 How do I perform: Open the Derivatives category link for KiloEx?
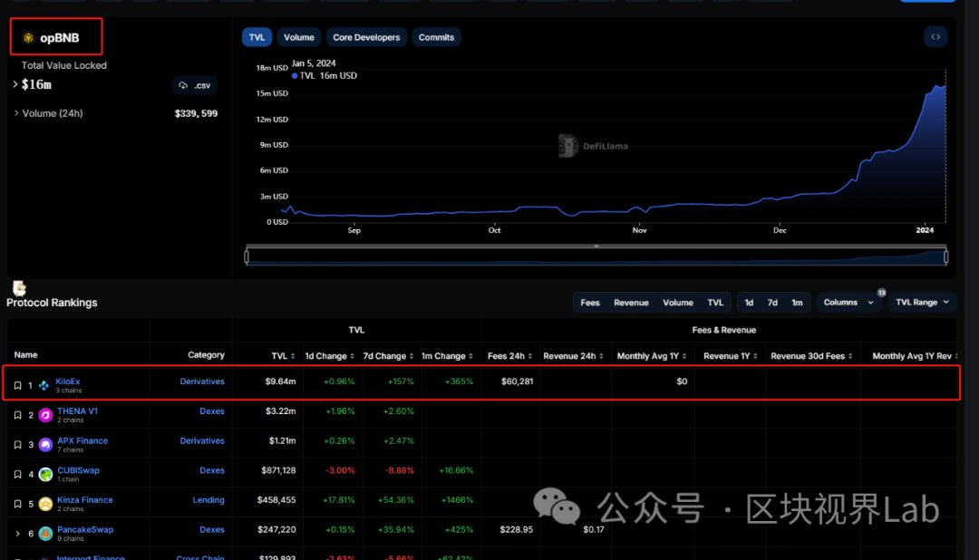202,381
